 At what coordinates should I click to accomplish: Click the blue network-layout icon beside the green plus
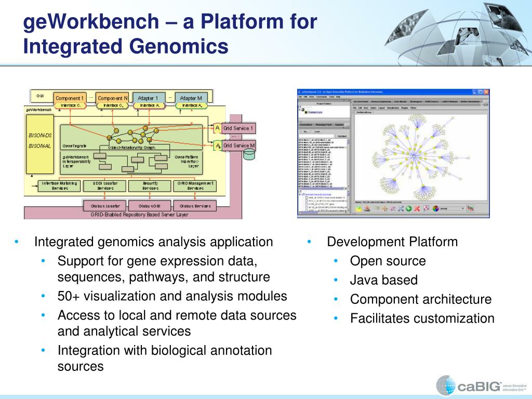pyautogui.click(x=401, y=208)
